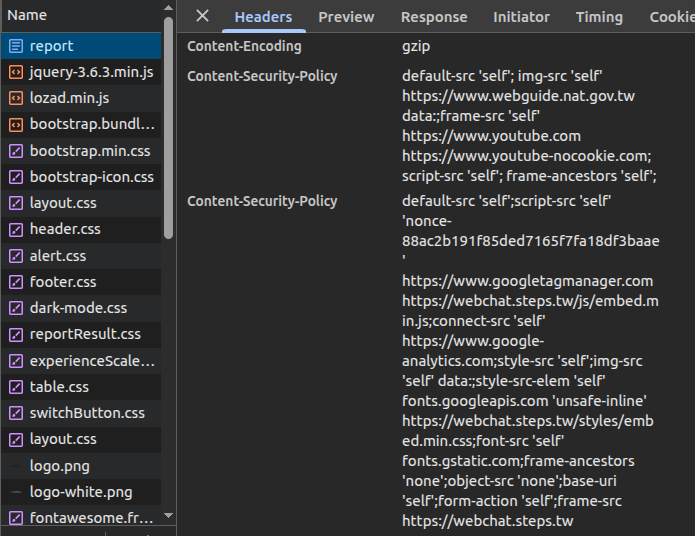This screenshot has height=536, width=695.
Task: Select the logo-white.png request
Action: tap(82, 492)
